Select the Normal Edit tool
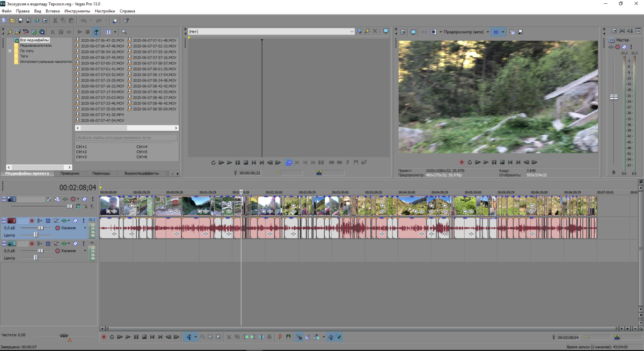The image size is (644, 351). tap(189, 337)
